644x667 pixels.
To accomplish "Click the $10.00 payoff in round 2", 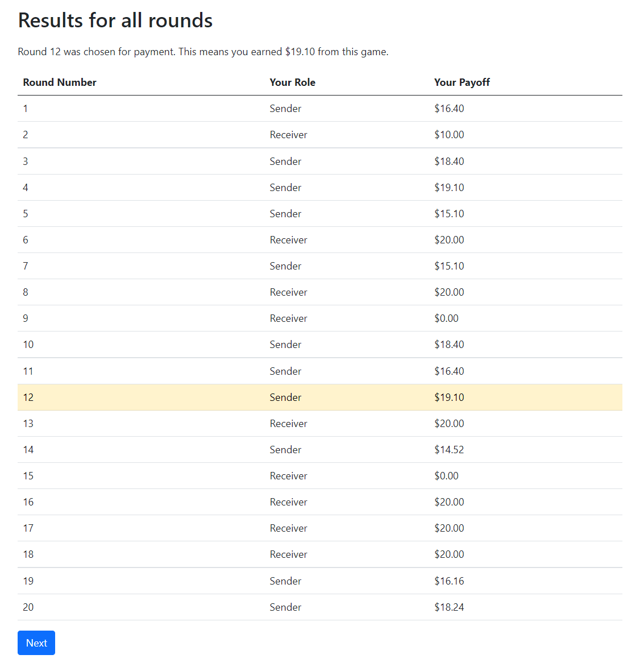I will [449, 135].
